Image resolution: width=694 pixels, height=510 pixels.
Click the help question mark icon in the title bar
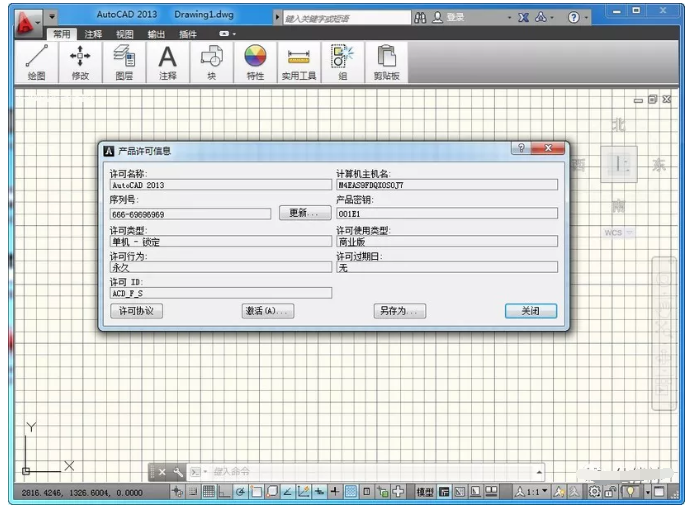click(574, 18)
